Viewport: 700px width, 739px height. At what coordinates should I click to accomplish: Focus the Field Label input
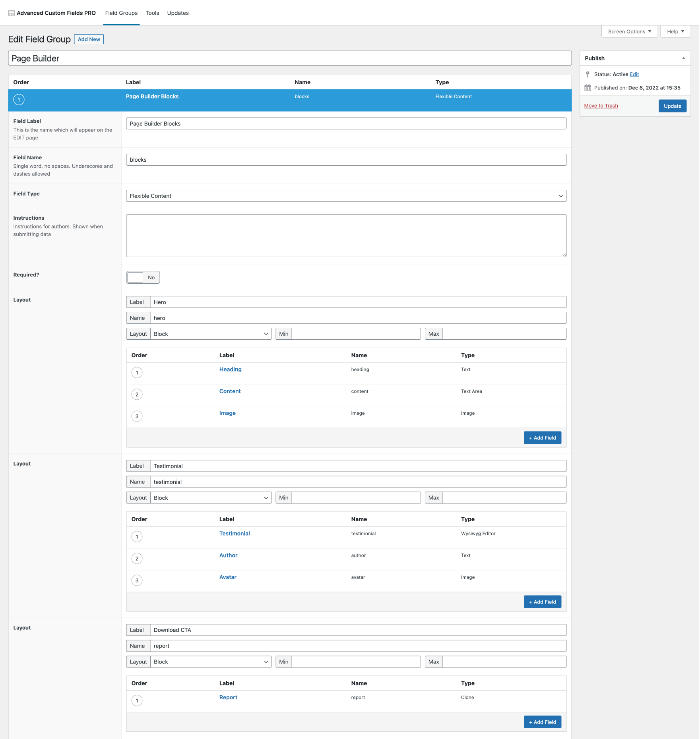point(346,124)
